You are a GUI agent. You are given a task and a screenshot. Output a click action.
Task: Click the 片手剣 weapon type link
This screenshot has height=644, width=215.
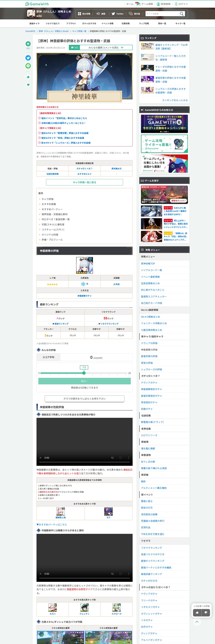point(116,284)
